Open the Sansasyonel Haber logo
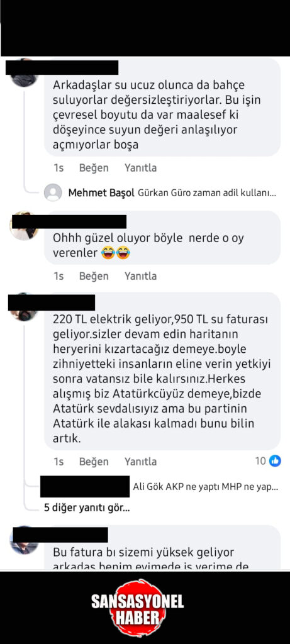This screenshot has width=290, height=644. pos(138,608)
